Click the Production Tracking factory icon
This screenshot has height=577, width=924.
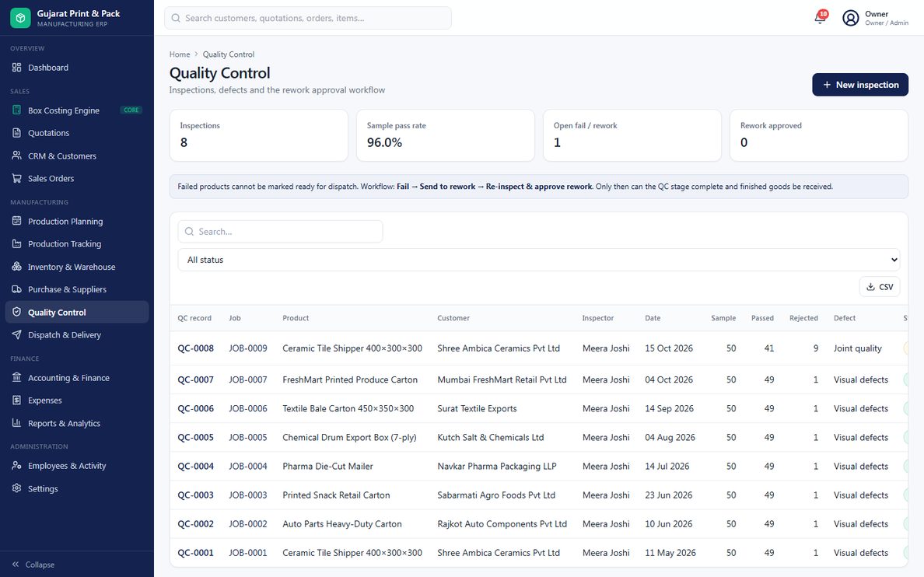16,243
